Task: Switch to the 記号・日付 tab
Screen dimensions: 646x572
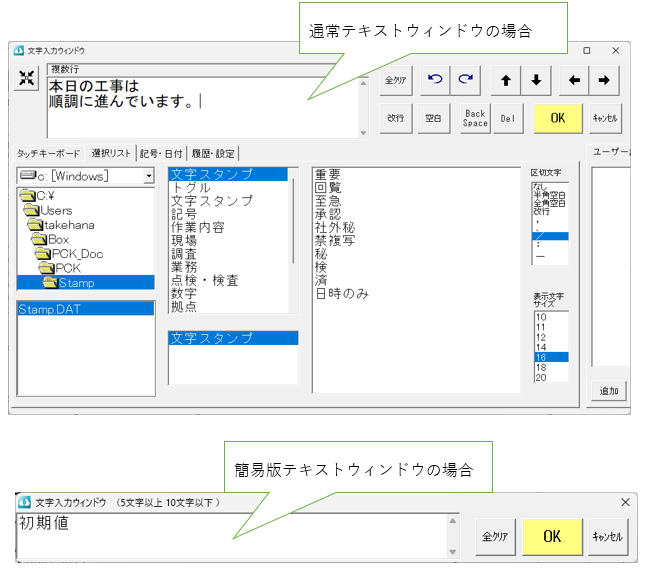Action: click(161, 153)
